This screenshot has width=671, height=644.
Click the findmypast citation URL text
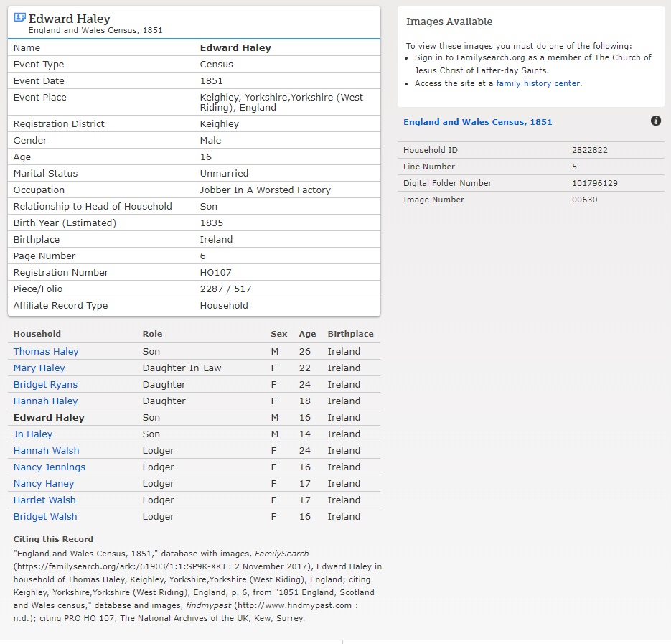pos(294,605)
